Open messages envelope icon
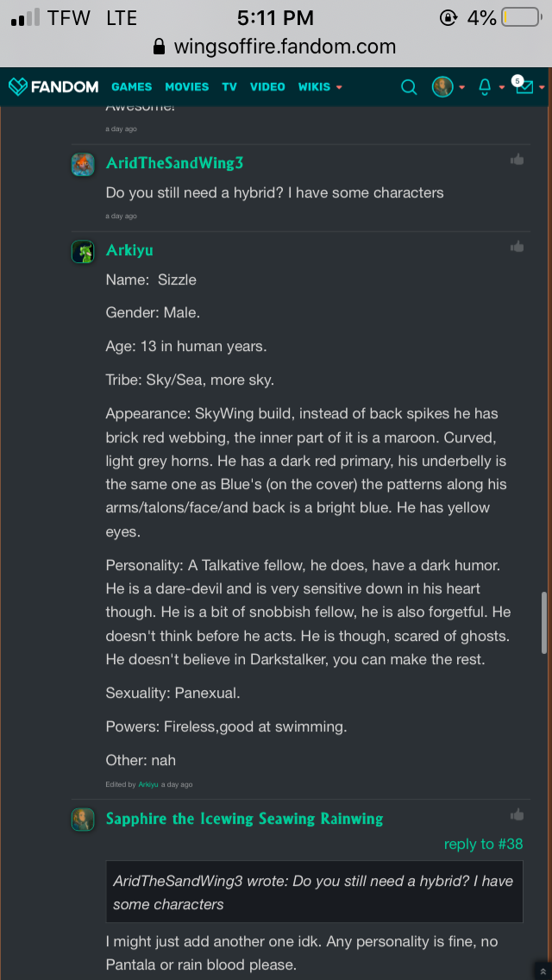 tap(524, 87)
